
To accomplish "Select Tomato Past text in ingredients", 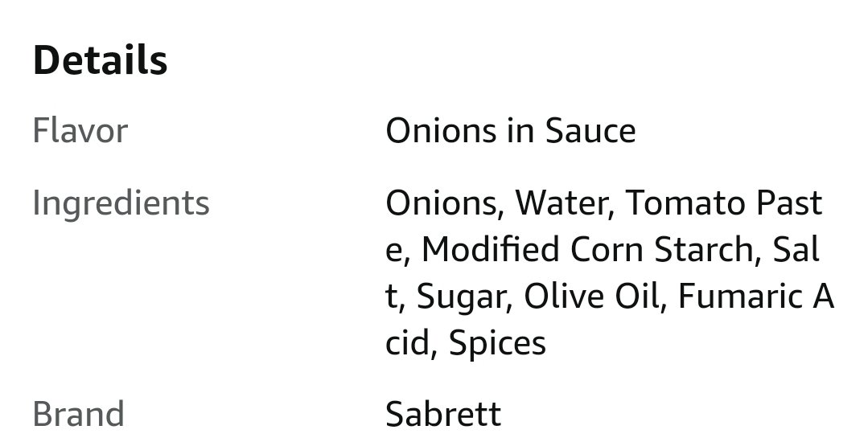I will [724, 203].
